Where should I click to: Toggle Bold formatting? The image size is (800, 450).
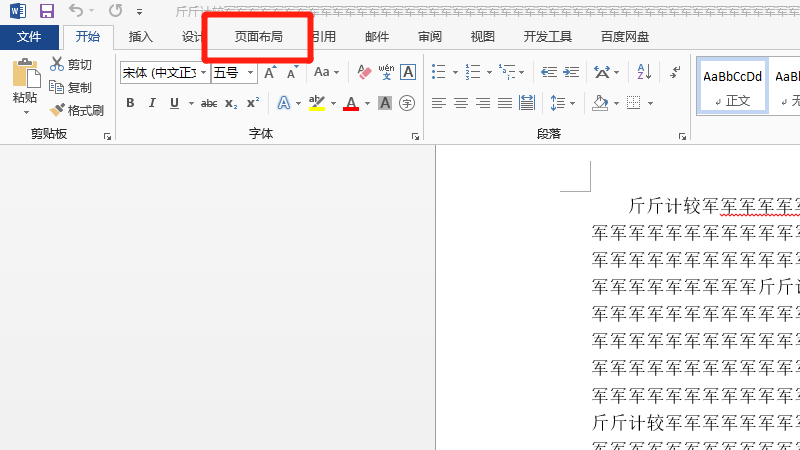tap(130, 103)
